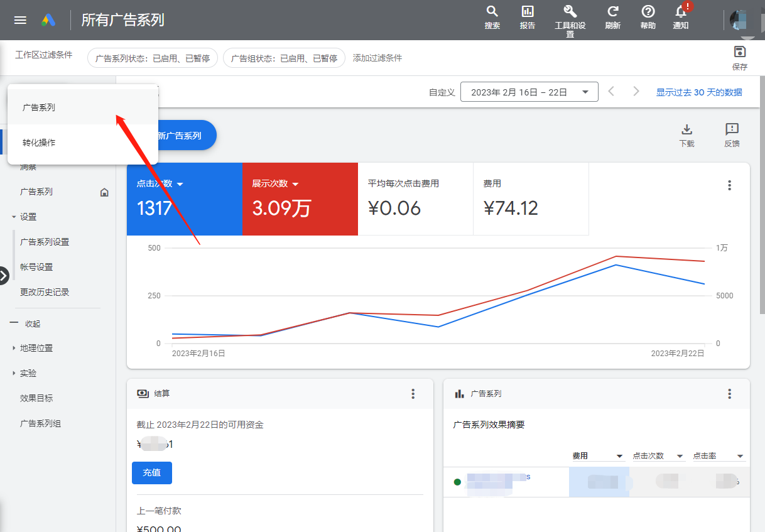Open 效果目标 sidebar item
Screen dimensions: 765x532
click(x=36, y=398)
